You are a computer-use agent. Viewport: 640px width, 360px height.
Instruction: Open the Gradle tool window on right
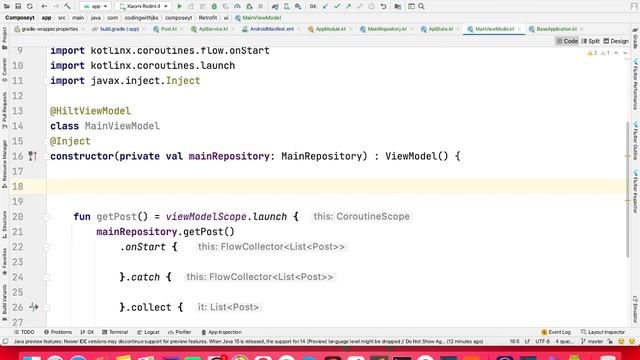point(635,38)
